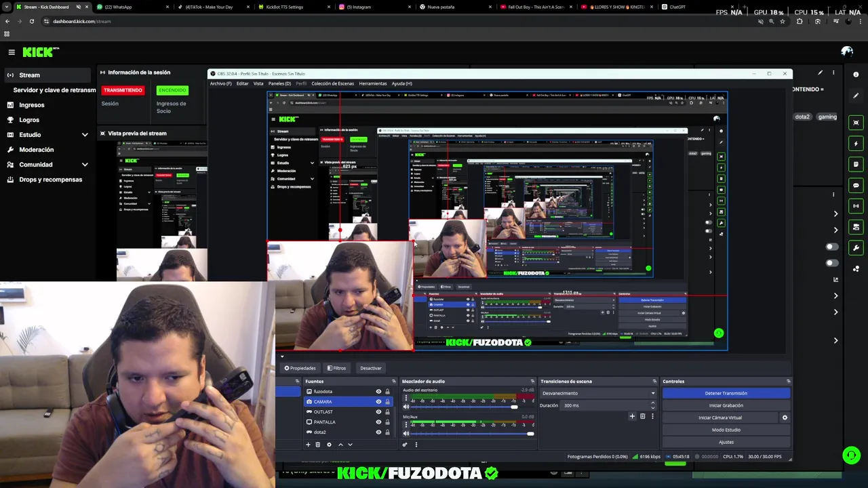Screen dimensions: 868x488
Task: Open the Desvanecimiento transition dropdown
Action: pyautogui.click(x=599, y=393)
